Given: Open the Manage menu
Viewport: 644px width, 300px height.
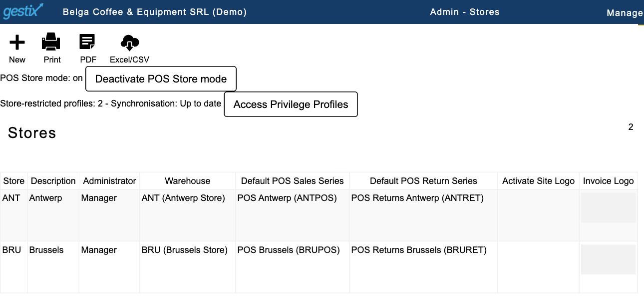Looking at the screenshot, I should (x=625, y=13).
